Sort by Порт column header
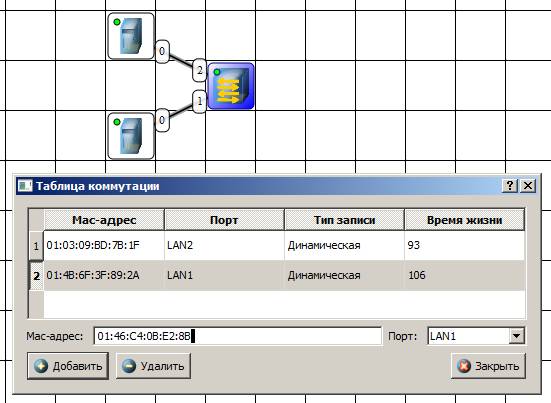The height and width of the screenshot is (403, 551). tap(224, 220)
